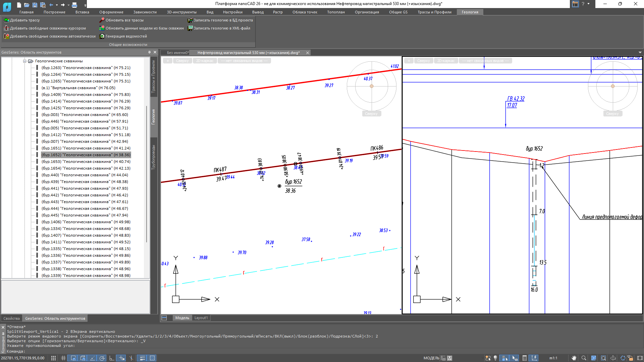Run Добавить свободные скважины автоматически
The image size is (644, 362).
(50, 36)
